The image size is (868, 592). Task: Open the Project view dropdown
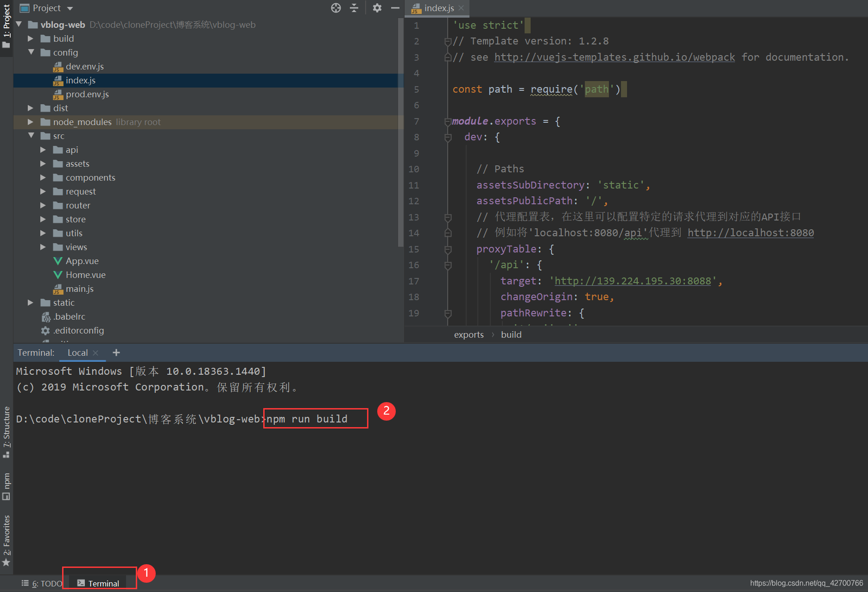tap(70, 8)
